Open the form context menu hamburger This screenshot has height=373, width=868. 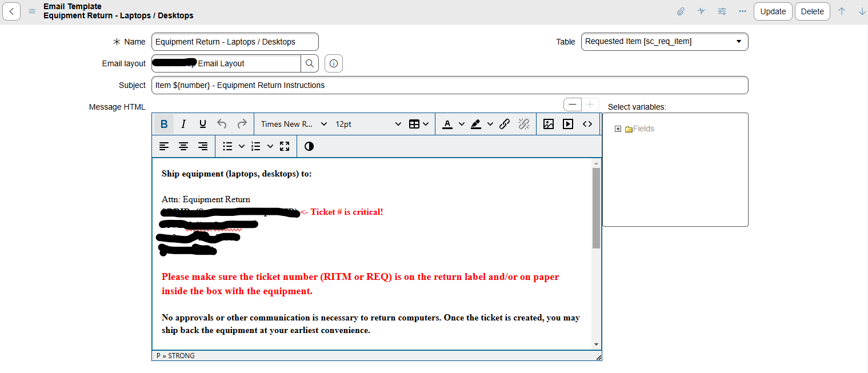(32, 11)
